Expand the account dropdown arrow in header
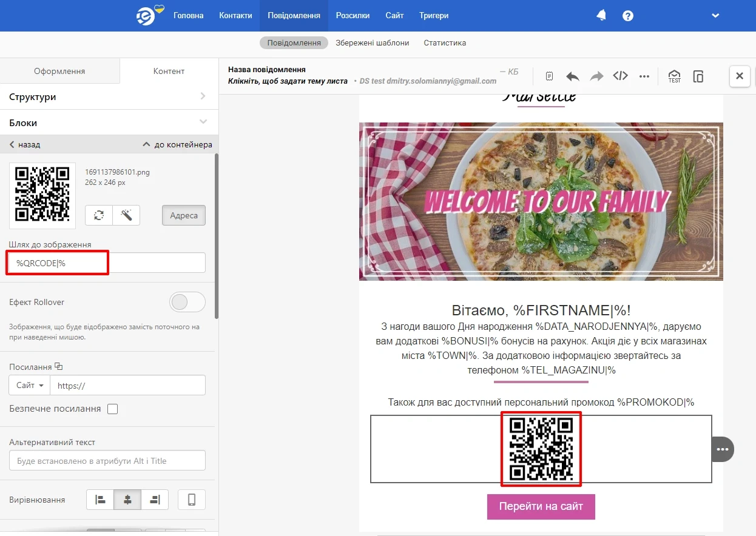 coord(715,16)
